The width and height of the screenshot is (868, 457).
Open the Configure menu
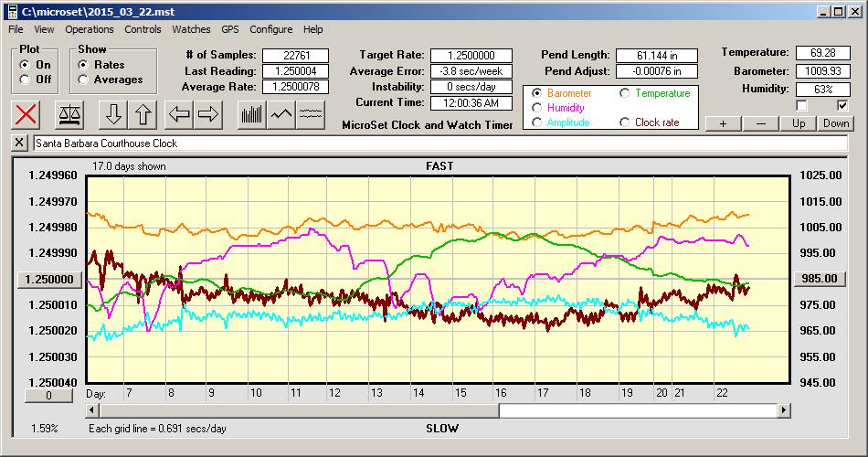point(270,29)
